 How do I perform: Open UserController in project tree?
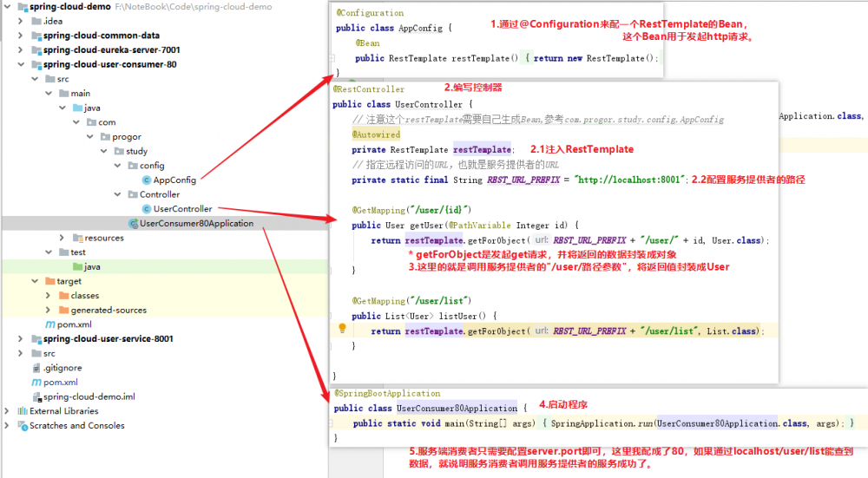[x=182, y=208]
